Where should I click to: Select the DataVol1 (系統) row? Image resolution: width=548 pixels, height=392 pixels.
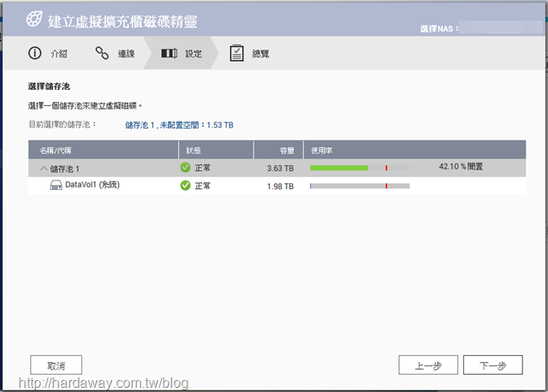(x=277, y=186)
